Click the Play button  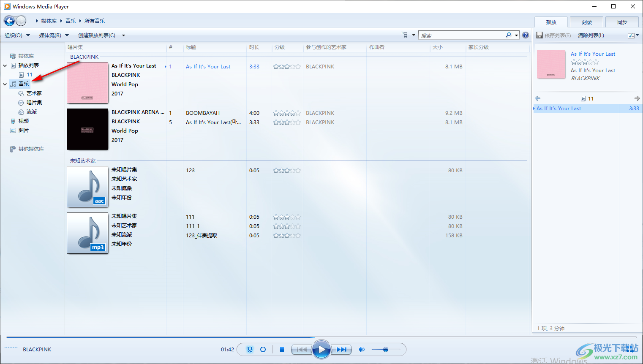[x=321, y=349]
